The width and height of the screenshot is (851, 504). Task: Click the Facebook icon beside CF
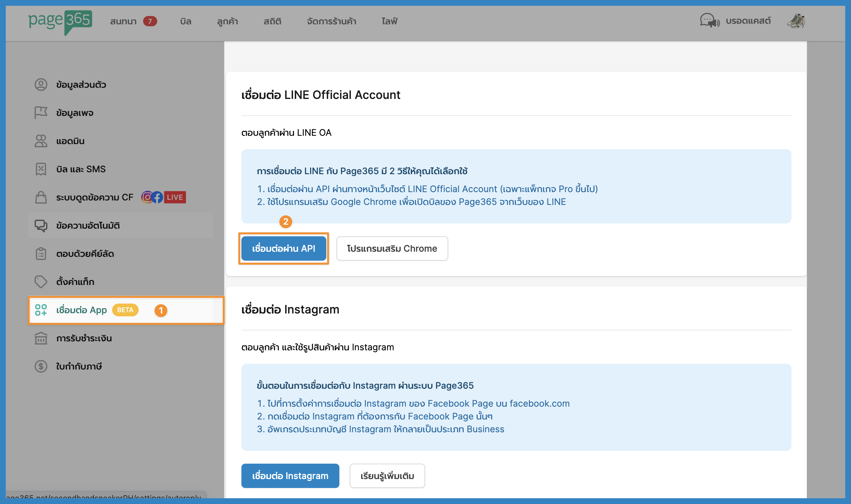click(157, 197)
